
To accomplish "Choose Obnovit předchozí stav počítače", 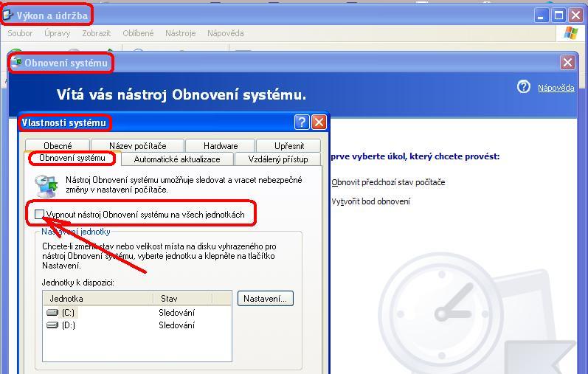I will (388, 182).
